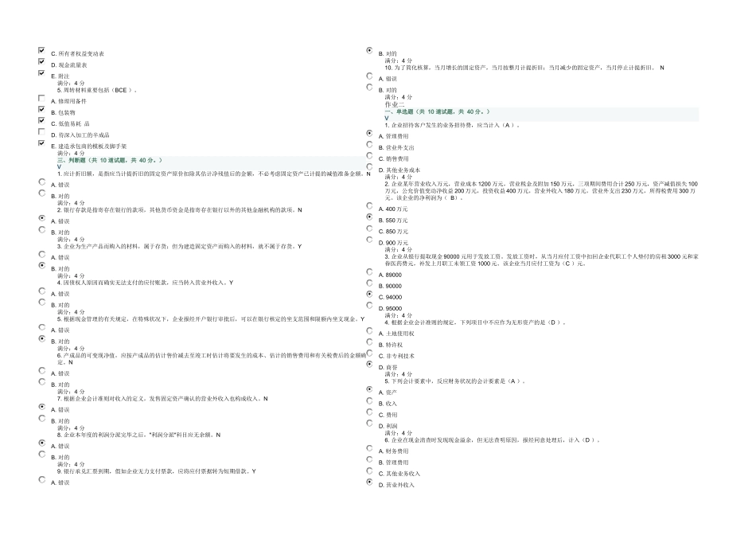This screenshot has height=535, width=756.
Task: Choose C. 销售费用 radio option
Action: (369, 156)
